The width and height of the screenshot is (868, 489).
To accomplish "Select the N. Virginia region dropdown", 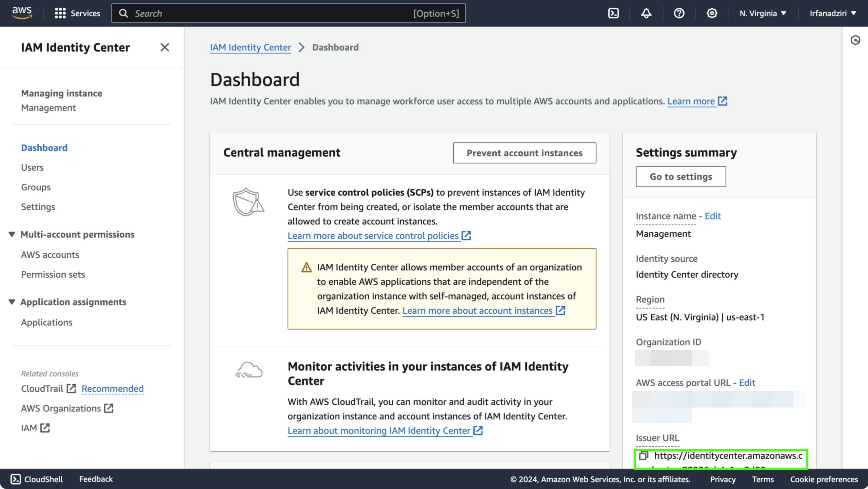I will (x=763, y=13).
